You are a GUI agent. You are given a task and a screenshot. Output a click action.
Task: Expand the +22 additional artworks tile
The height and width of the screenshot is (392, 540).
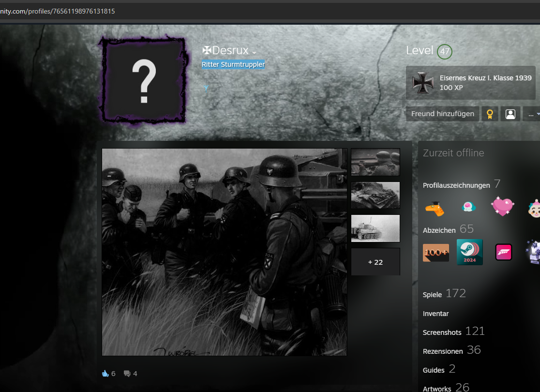tap(375, 262)
